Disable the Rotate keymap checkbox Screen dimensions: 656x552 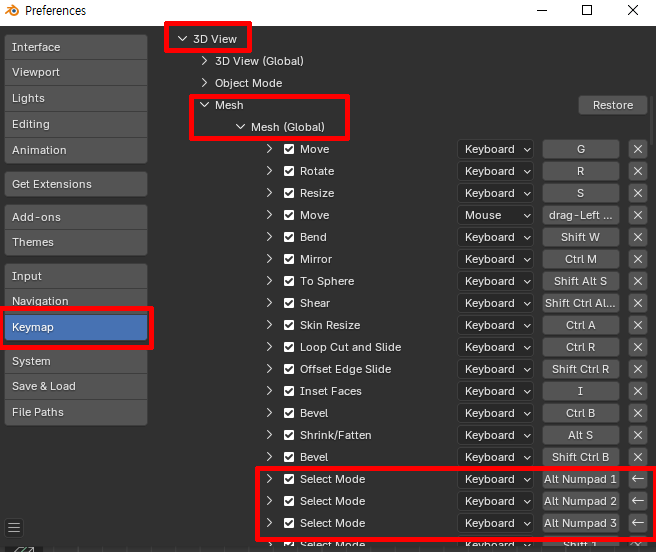289,171
